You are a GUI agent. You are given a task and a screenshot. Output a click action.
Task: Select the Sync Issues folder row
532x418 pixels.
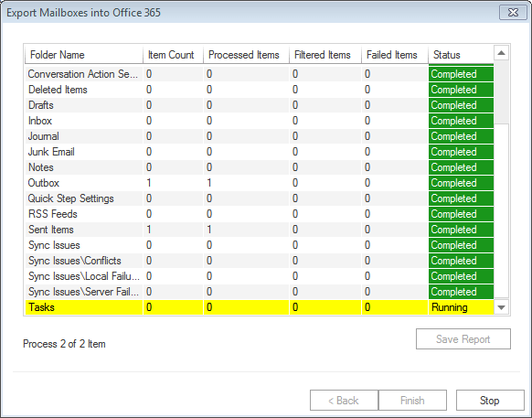coord(260,245)
